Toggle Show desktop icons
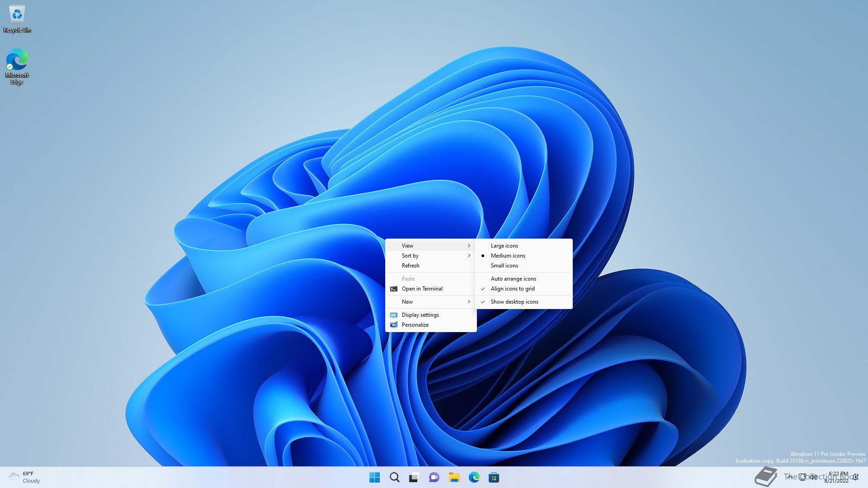 pos(524,302)
